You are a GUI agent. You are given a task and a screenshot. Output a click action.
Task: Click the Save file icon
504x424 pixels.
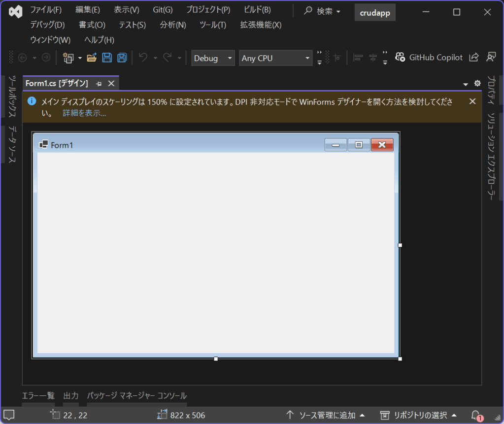pos(107,58)
